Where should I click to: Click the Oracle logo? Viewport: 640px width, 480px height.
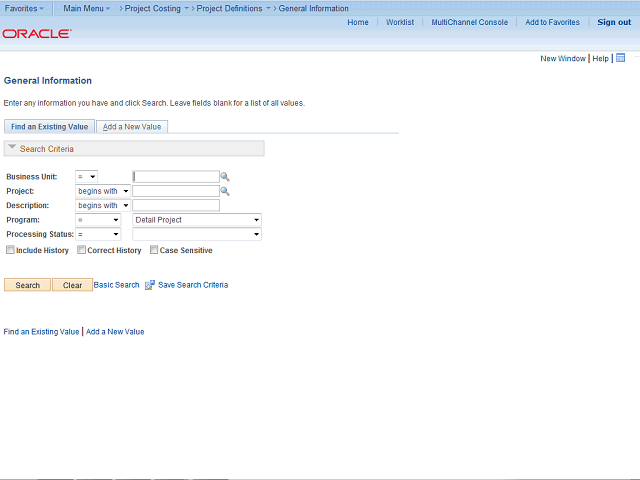37,34
